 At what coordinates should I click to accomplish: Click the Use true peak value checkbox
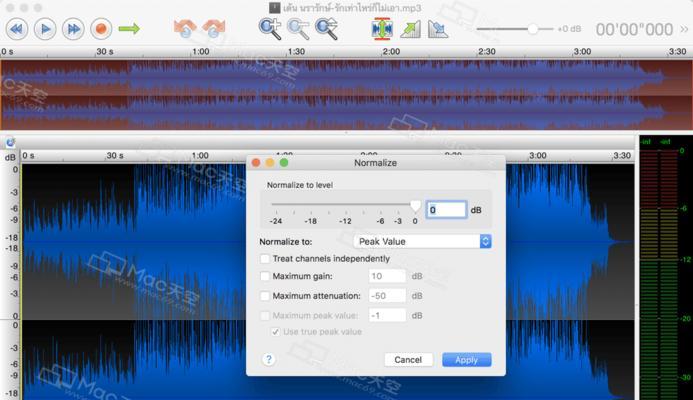(275, 331)
